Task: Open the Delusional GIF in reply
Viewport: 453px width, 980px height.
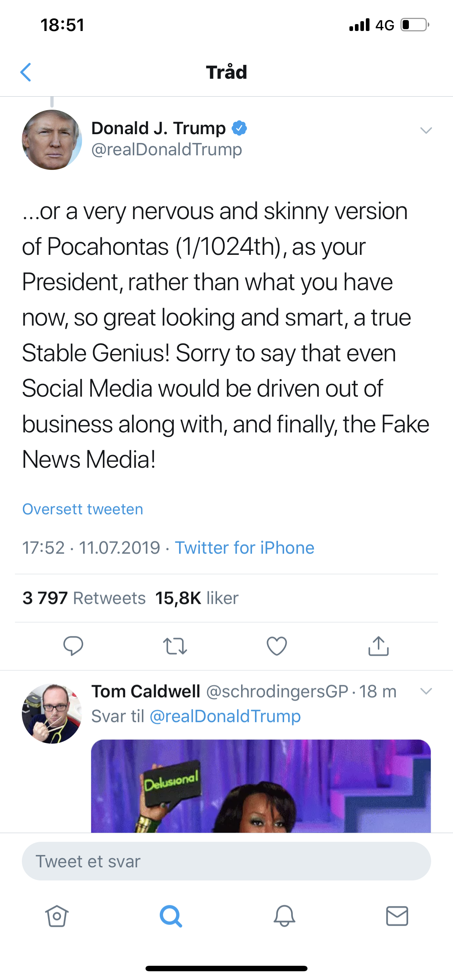Action: [x=261, y=786]
